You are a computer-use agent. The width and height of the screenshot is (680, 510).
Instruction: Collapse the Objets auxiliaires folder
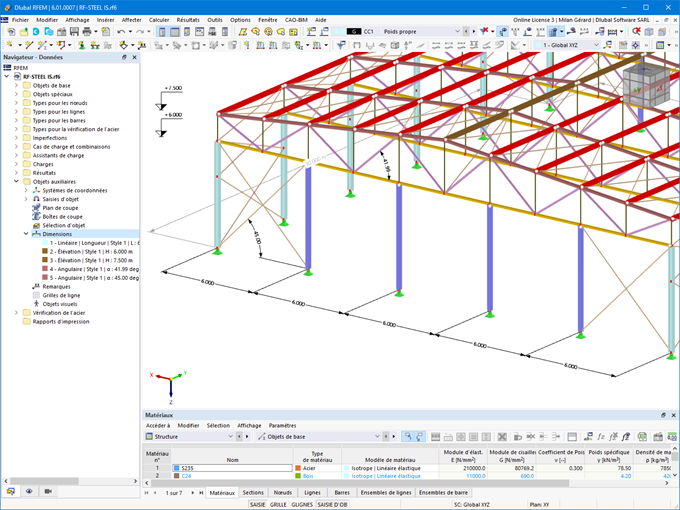pyautogui.click(x=16, y=181)
